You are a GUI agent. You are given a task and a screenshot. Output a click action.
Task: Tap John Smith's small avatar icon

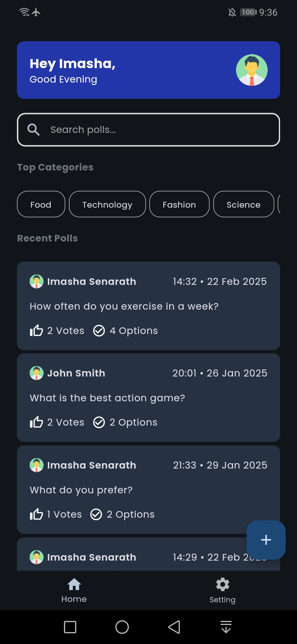pyautogui.click(x=36, y=373)
